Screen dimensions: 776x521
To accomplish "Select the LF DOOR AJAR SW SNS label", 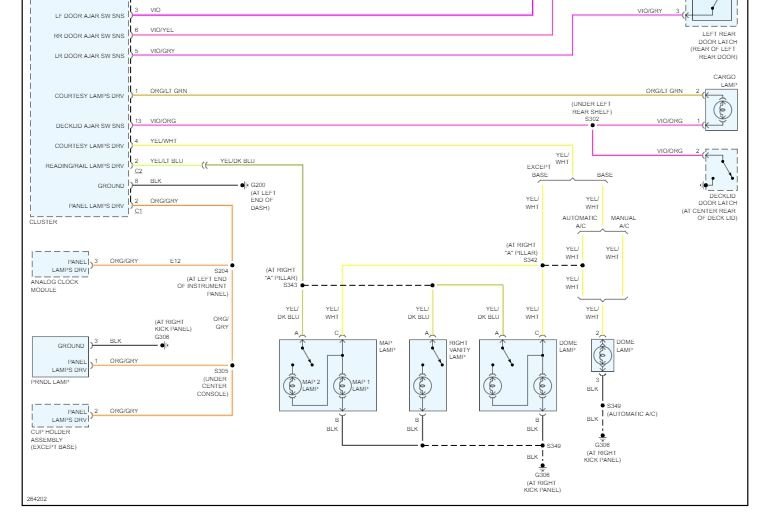I will point(90,16).
